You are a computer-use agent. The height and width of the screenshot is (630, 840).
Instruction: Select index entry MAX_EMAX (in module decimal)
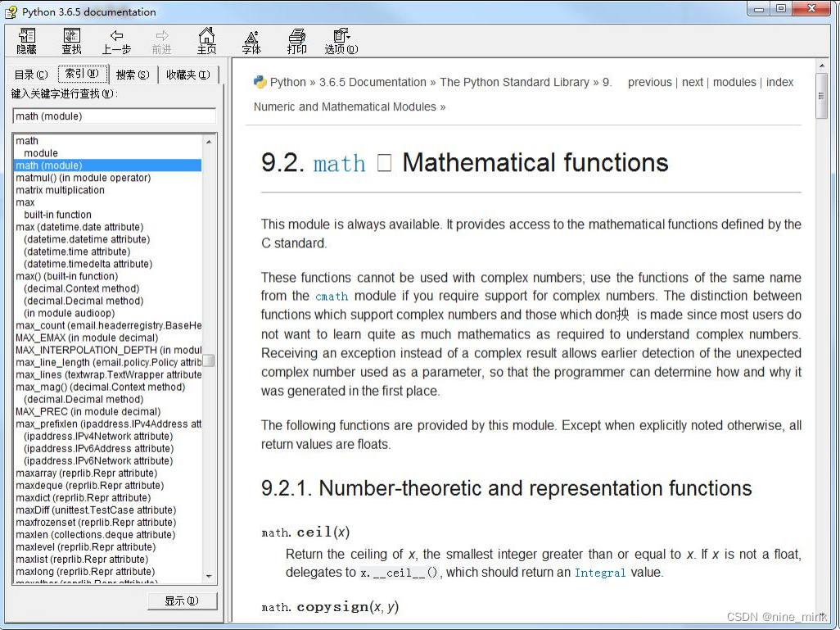(87, 338)
